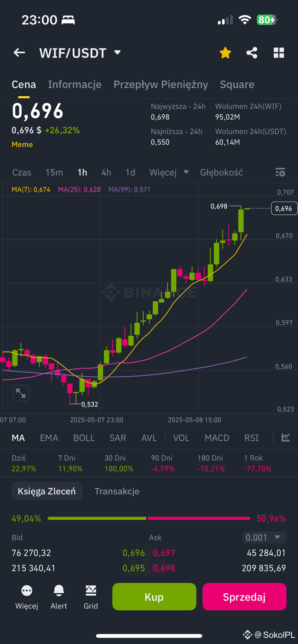The image size is (298, 644).
Task: Tap the MA(25) legend label
Action: click(79, 189)
